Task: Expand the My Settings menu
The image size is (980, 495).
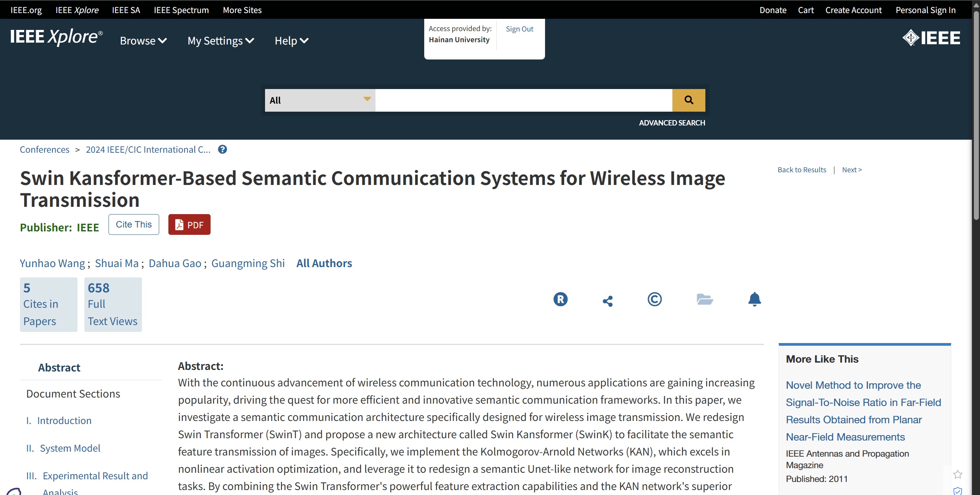Action: coord(221,41)
